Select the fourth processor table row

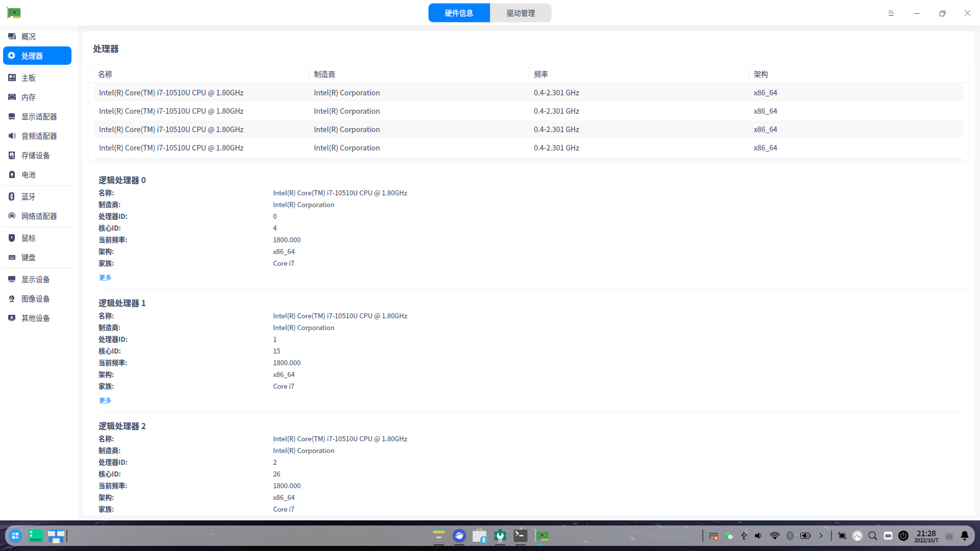pyautogui.click(x=528, y=148)
